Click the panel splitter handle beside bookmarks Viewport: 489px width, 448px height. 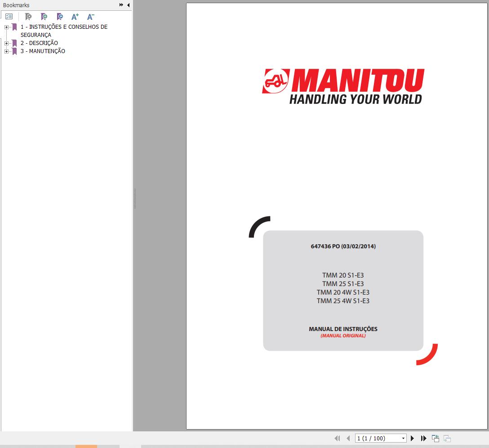135,198
